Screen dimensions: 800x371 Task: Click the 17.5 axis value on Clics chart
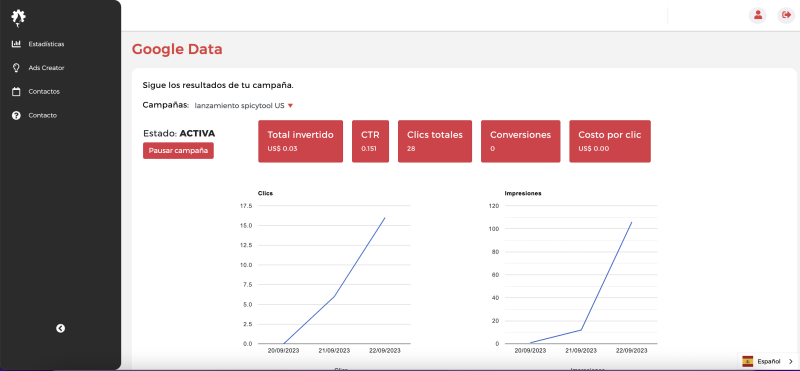click(245, 206)
